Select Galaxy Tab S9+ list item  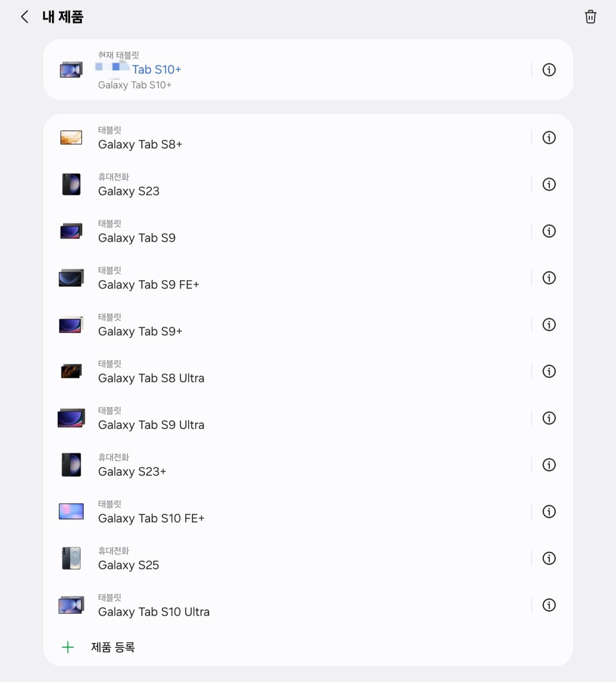(286, 325)
